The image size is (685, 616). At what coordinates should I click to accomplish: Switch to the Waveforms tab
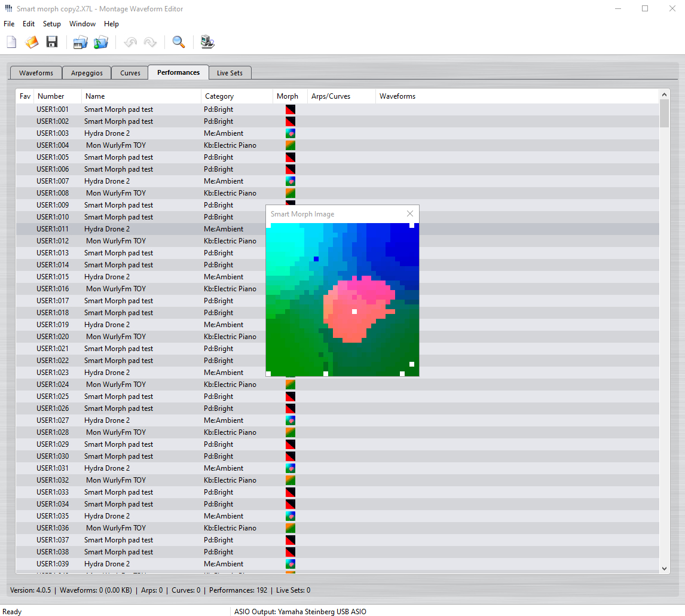click(x=36, y=73)
